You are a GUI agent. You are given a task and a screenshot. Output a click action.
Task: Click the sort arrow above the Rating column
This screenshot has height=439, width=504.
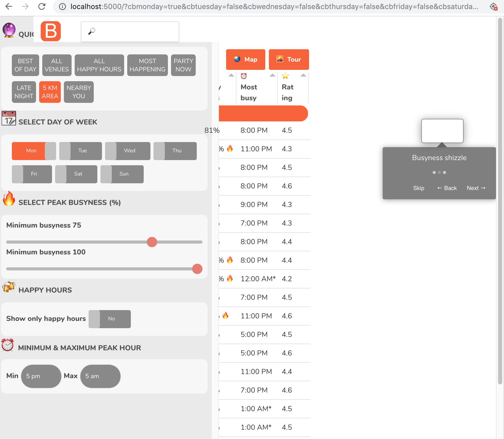[x=303, y=76]
